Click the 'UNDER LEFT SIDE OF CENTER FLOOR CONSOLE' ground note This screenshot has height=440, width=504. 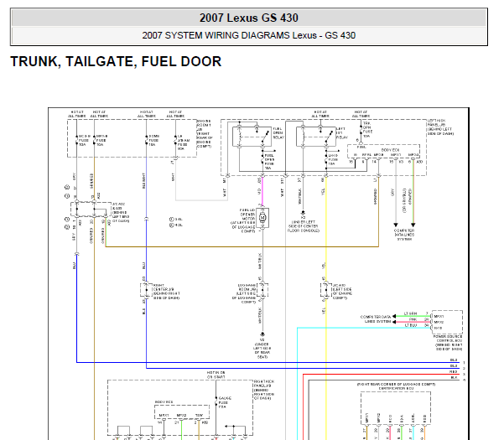point(304,226)
